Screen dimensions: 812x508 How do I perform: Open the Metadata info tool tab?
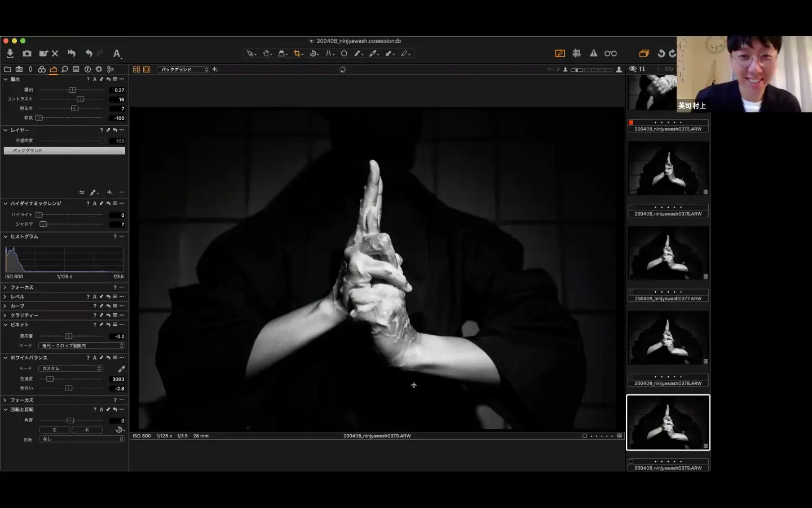[87, 69]
